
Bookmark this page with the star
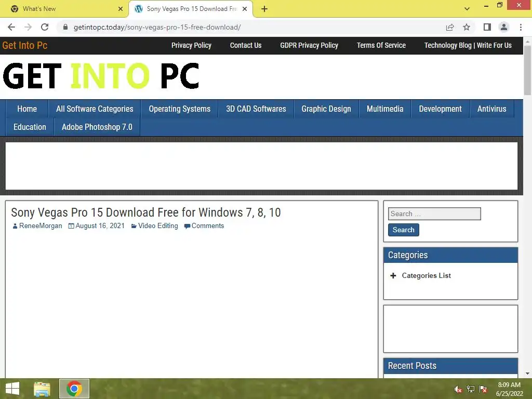click(x=467, y=27)
